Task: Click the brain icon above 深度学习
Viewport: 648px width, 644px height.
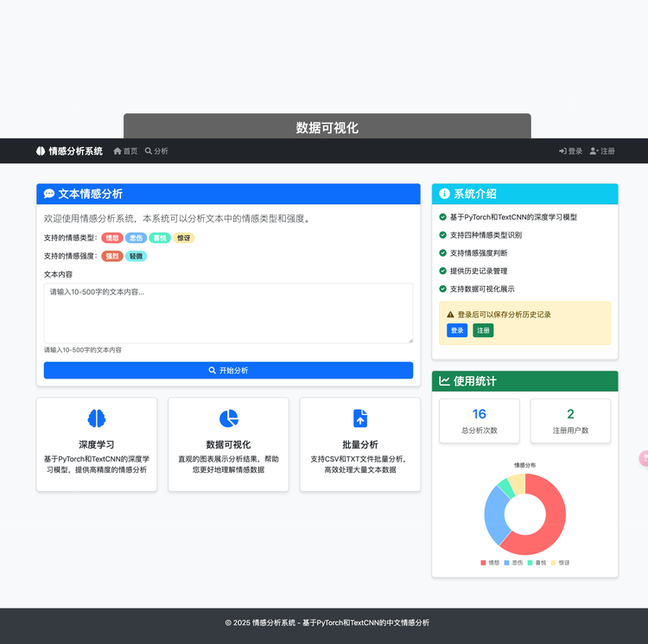Action: point(96,418)
